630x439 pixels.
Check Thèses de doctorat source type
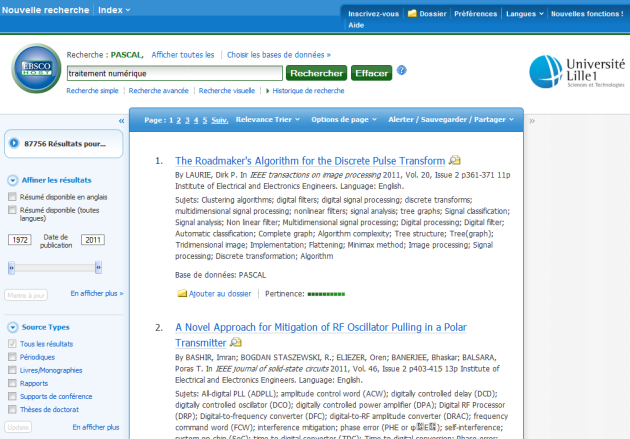[12, 409]
